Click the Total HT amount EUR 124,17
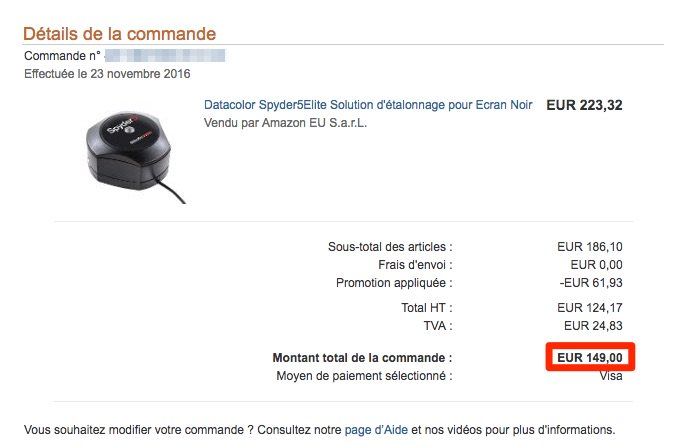Viewport: 675px width, 448px height. click(x=590, y=307)
